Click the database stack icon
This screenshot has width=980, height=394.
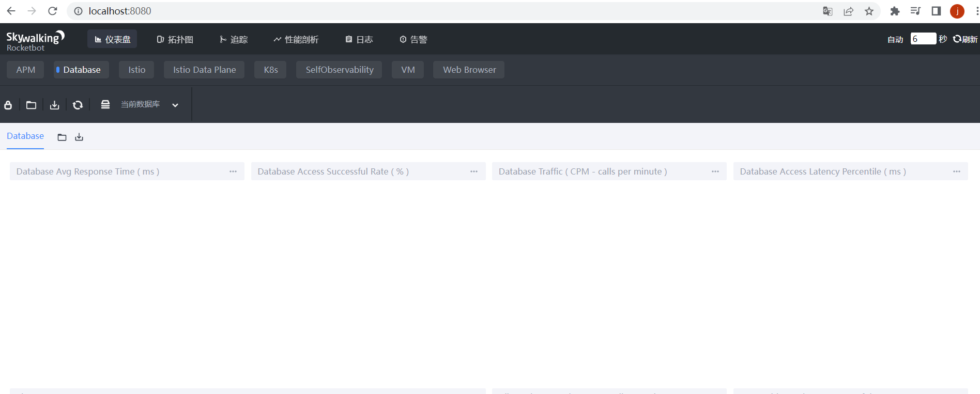tap(105, 104)
